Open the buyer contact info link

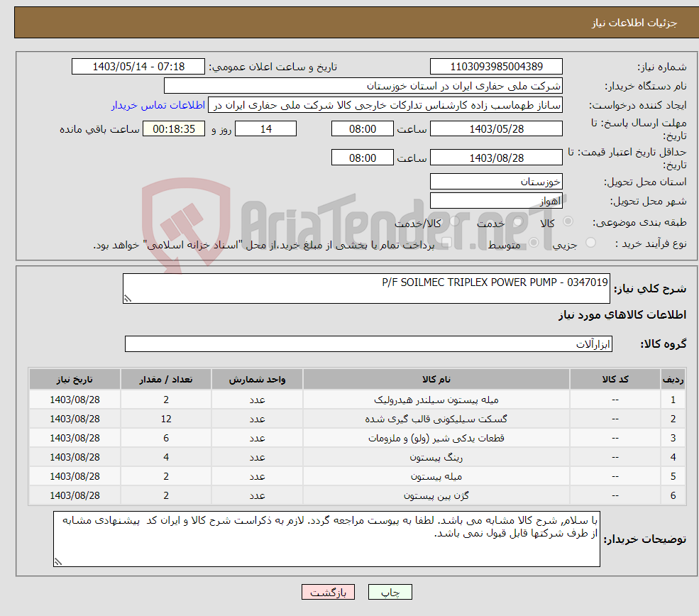[158, 105]
